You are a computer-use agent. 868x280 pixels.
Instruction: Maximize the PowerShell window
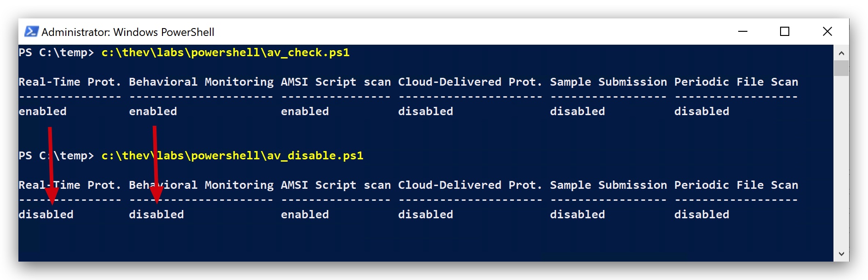point(785,31)
